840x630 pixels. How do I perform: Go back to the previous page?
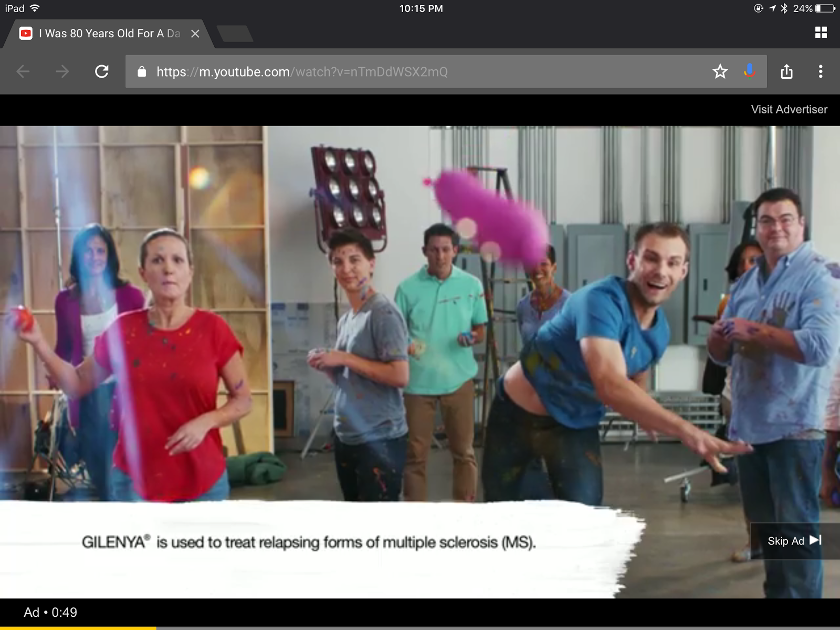point(23,71)
